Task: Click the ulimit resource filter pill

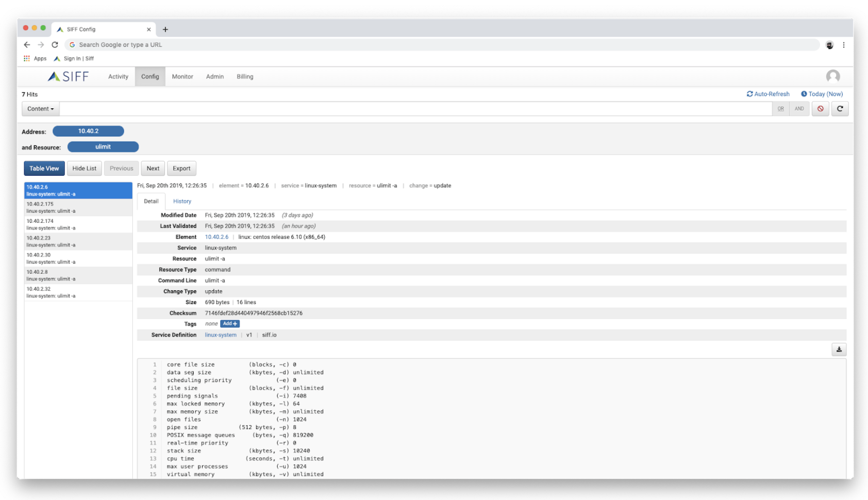Action: 103,147
